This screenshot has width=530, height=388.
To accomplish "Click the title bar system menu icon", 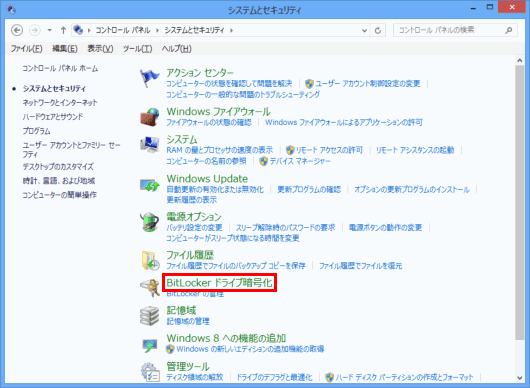I will tap(11, 9).
